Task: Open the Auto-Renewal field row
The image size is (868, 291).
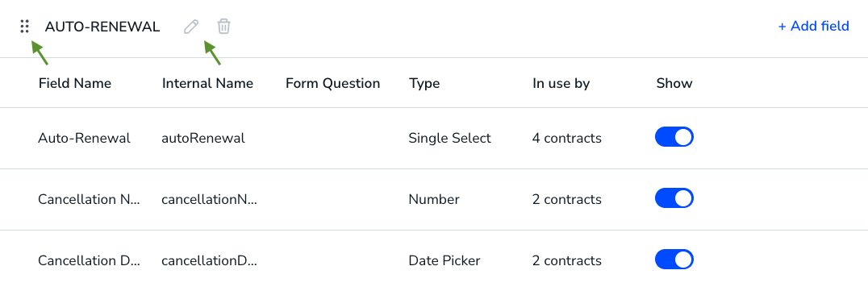Action: coord(434,139)
